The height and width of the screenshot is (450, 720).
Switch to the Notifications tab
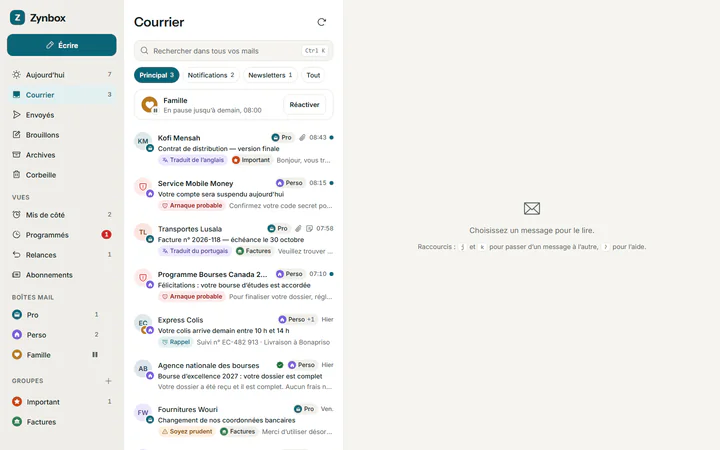point(211,75)
